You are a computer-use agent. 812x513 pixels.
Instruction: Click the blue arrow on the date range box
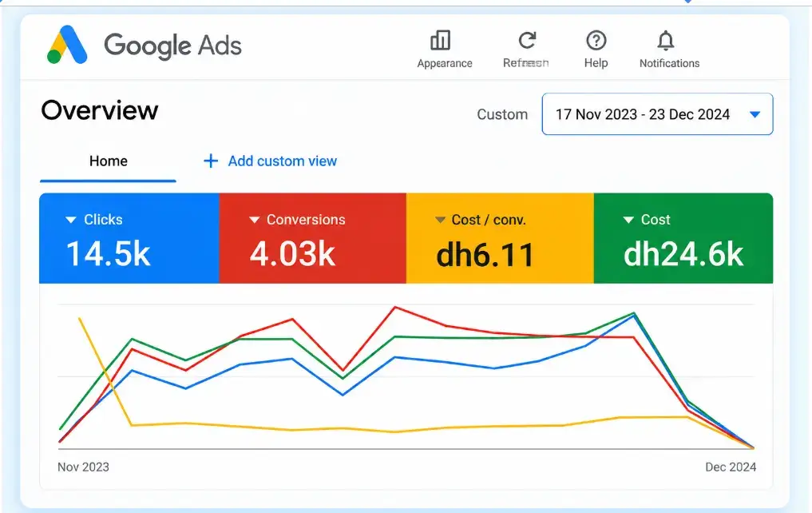(755, 114)
